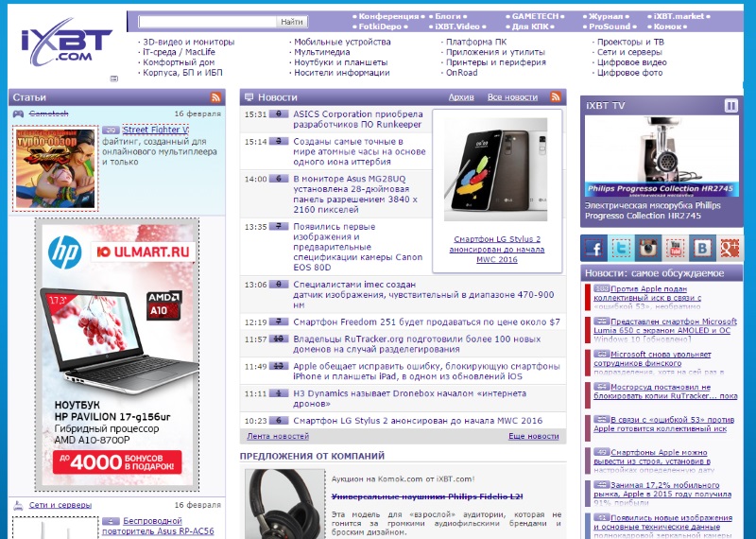
Task: Open Twitter social icon
Action: tap(621, 249)
